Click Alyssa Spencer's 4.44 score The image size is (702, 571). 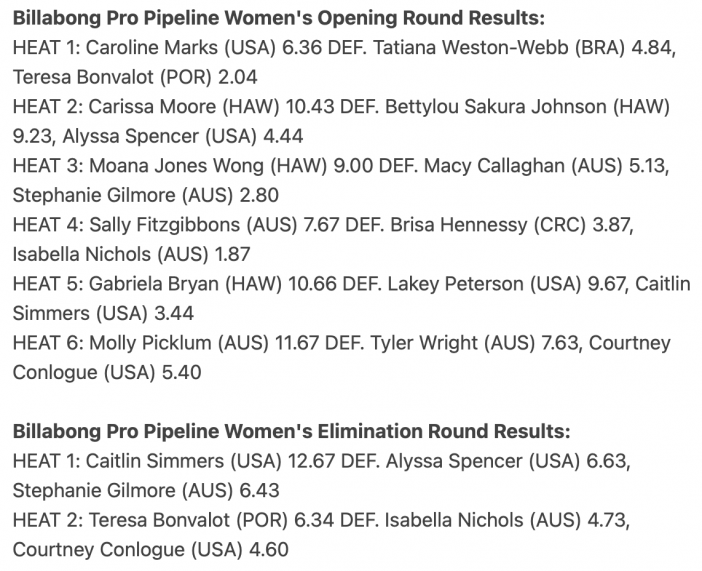[283, 136]
